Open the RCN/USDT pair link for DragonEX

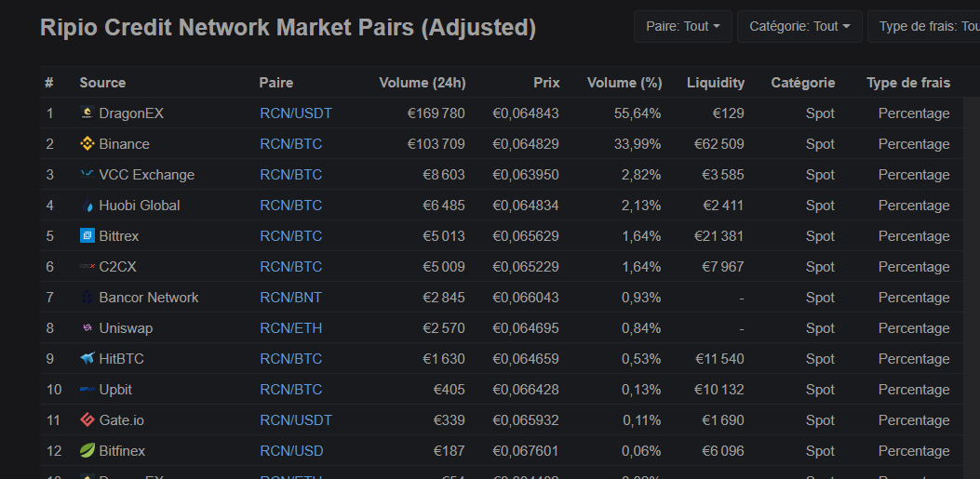296,113
